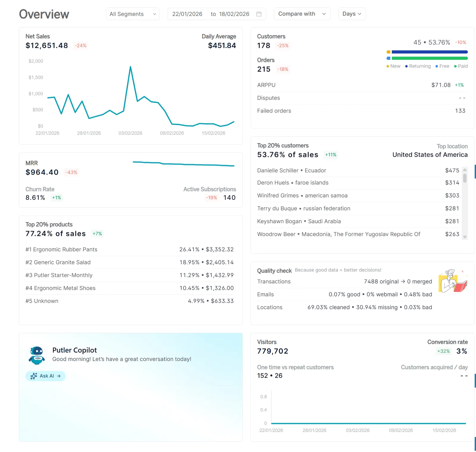This screenshot has width=476, height=452.
Task: Select customer Winifred Grimes row
Action: point(358,195)
